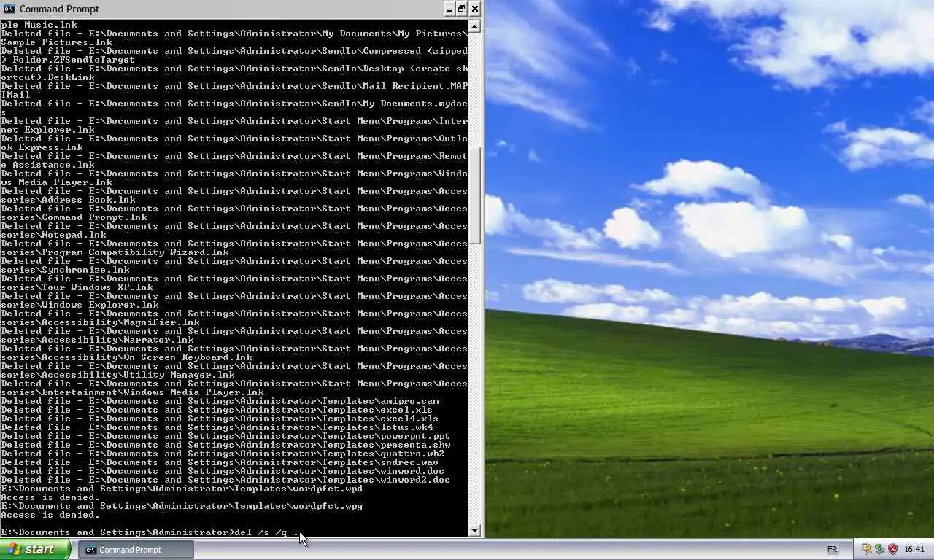Maximize the Command Prompt window
This screenshot has width=934, height=560.
(462, 9)
